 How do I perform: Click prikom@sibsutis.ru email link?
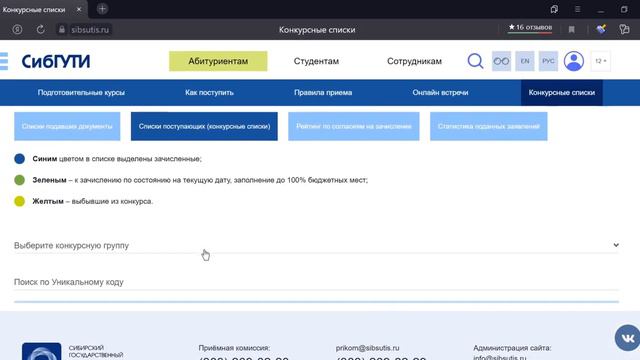(367, 348)
